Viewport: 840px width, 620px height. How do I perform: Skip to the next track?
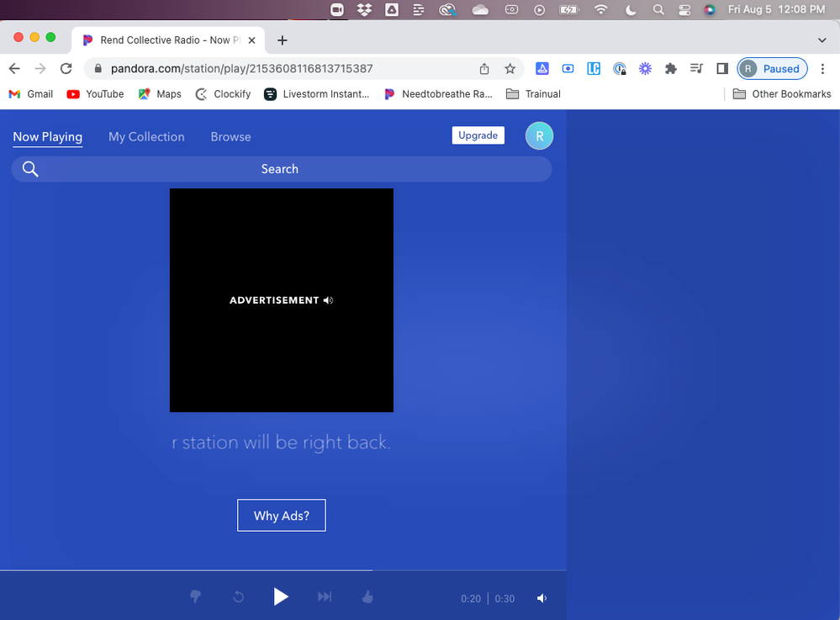tap(325, 596)
